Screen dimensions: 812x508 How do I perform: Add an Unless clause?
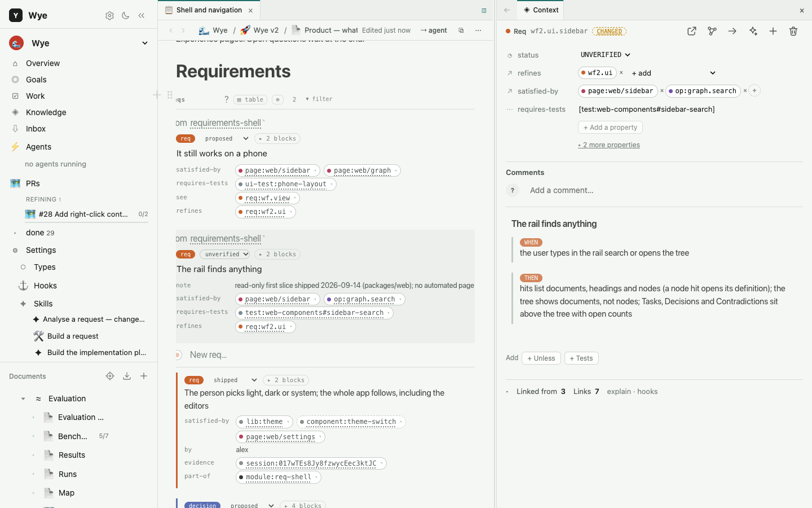pos(541,358)
